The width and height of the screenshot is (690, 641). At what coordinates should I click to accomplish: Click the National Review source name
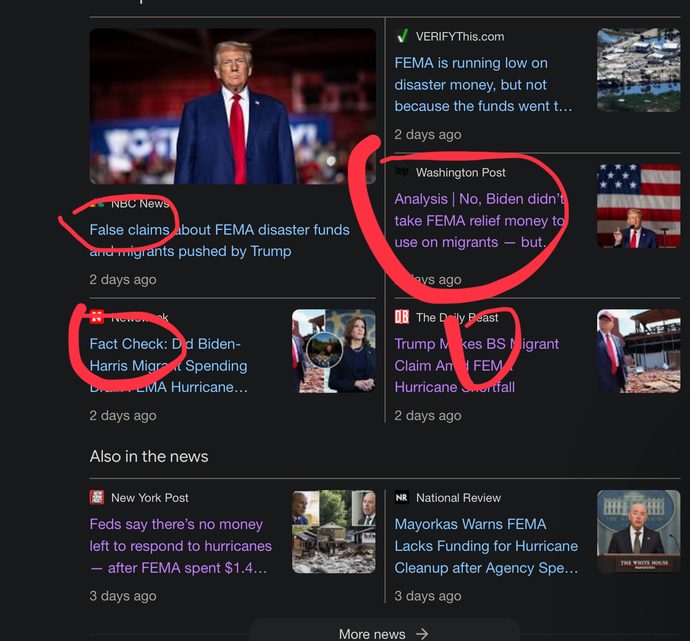[459, 498]
